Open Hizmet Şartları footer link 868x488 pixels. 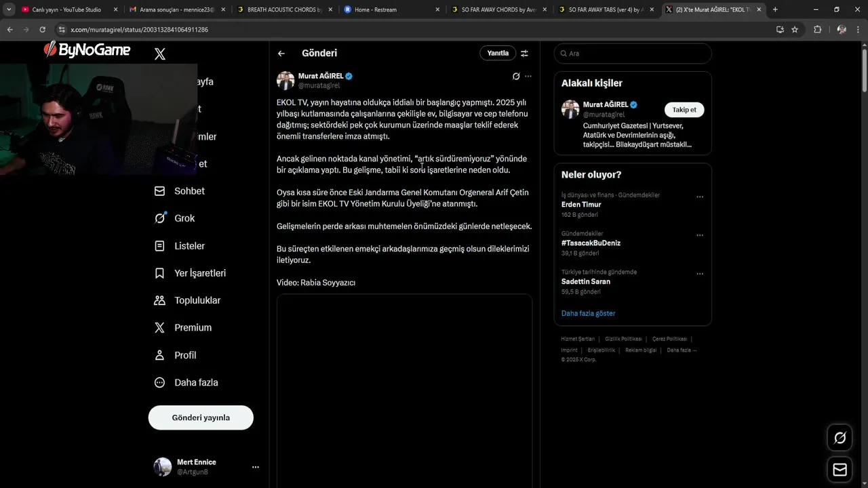click(x=578, y=339)
